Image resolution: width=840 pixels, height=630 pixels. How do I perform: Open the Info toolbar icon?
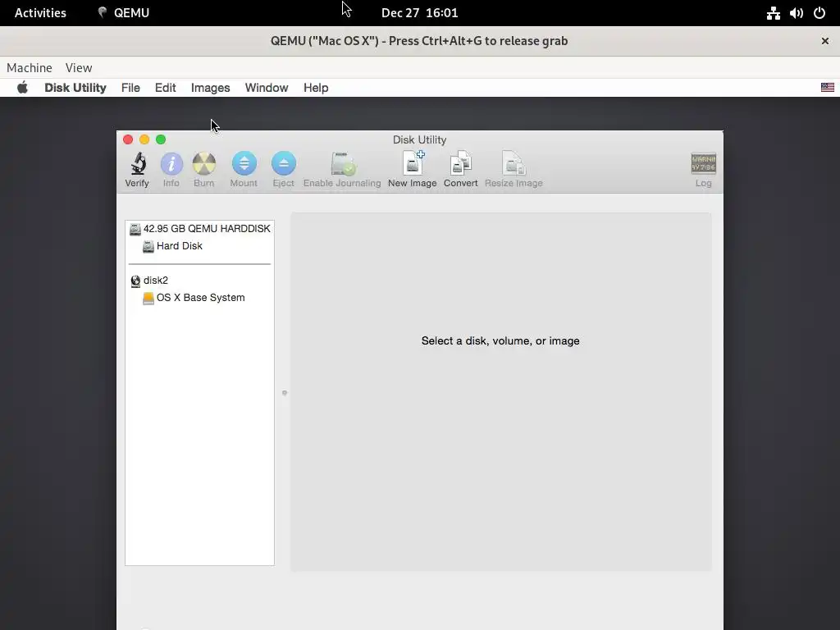171,164
